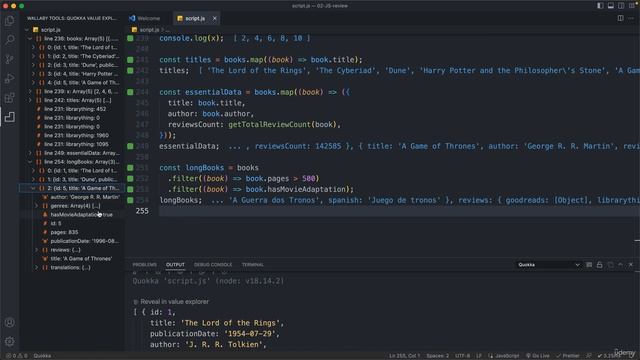
Task: Switch to the Welcome tab
Action: pyautogui.click(x=145, y=18)
